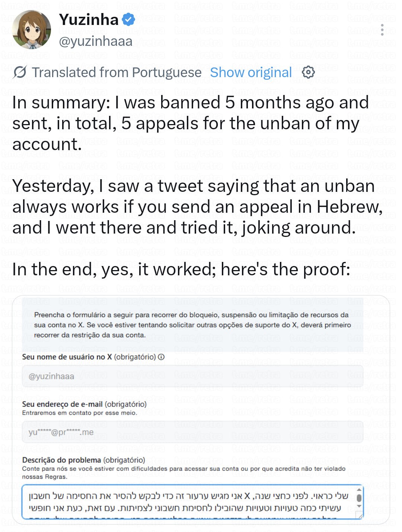The width and height of the screenshot is (402, 532).
Task: Open the Yuzinha display name link
Action: coord(89,19)
